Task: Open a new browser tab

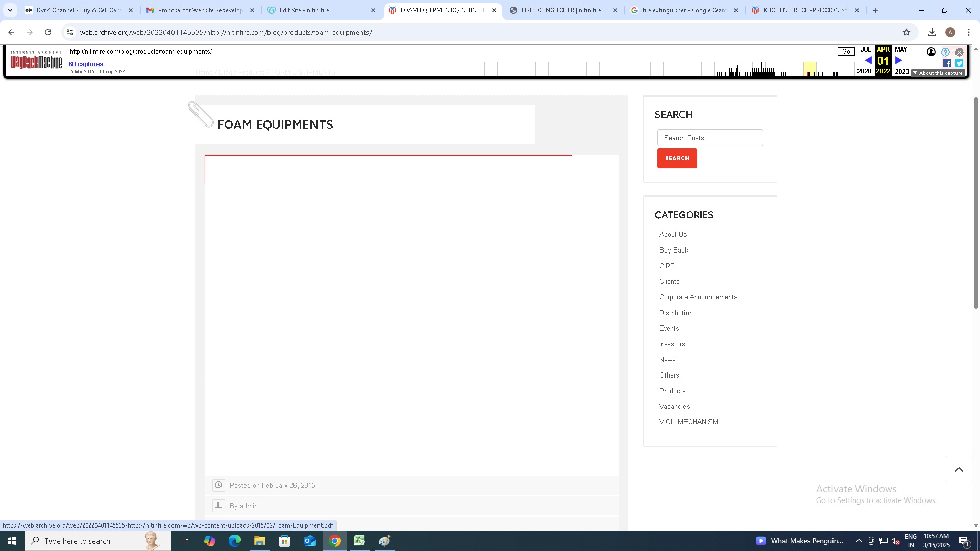Action: [875, 10]
